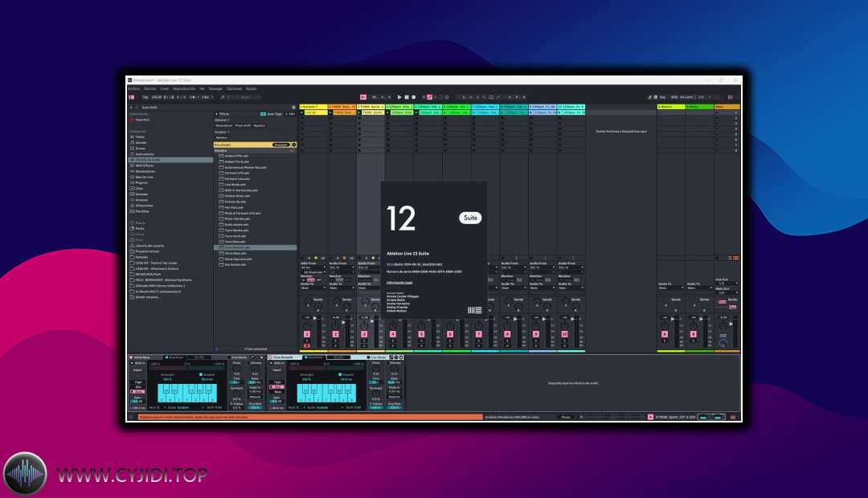The width and height of the screenshot is (868, 498).
Task: Select the Grooves browser category
Action: click(x=141, y=200)
